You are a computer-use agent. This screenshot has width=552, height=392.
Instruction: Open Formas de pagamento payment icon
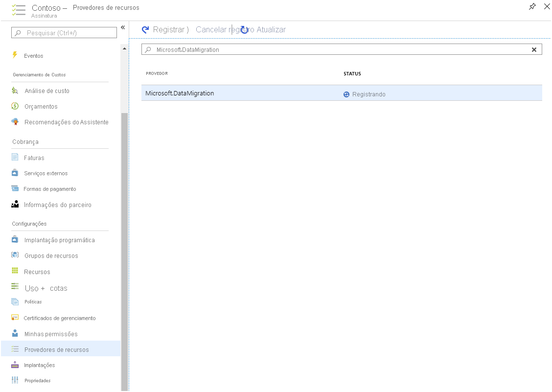pos(15,188)
